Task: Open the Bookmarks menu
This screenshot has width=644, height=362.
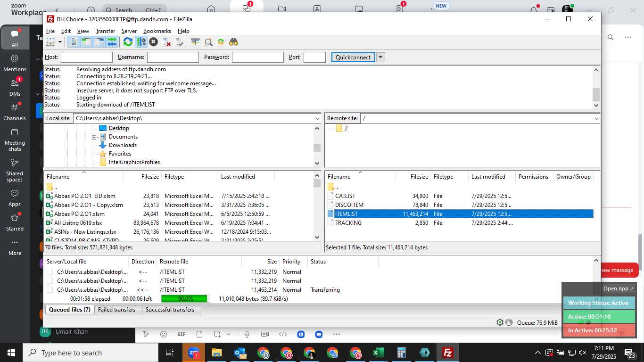Action: [x=157, y=31]
